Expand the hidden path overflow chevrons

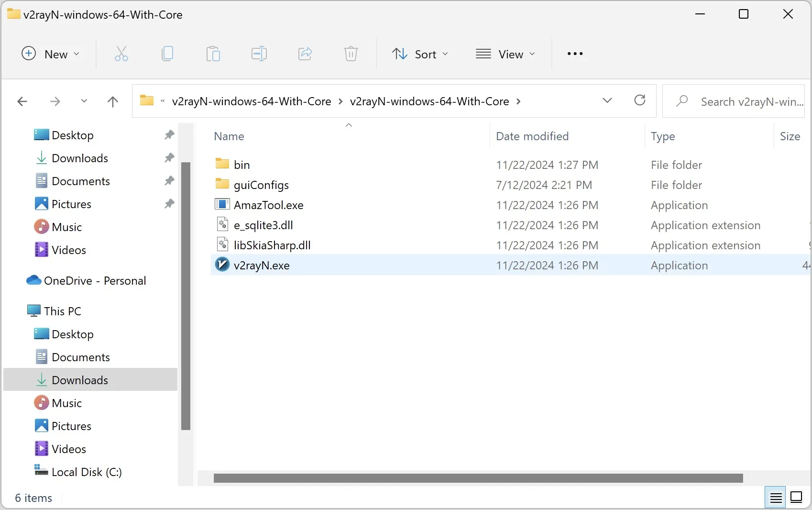click(x=163, y=101)
